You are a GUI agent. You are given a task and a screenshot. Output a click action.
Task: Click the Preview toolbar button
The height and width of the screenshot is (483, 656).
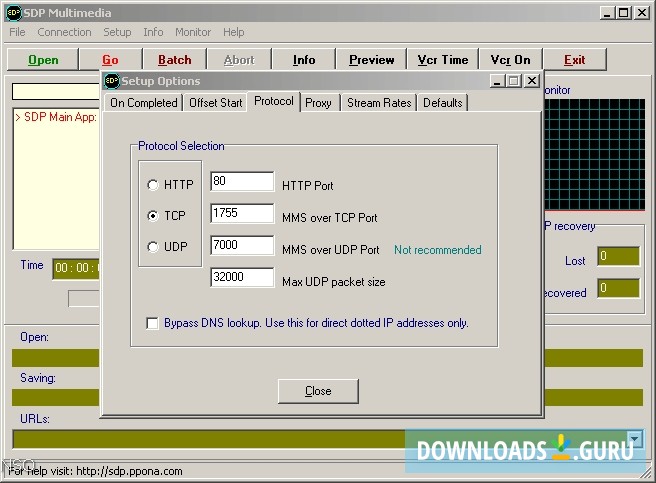(372, 60)
